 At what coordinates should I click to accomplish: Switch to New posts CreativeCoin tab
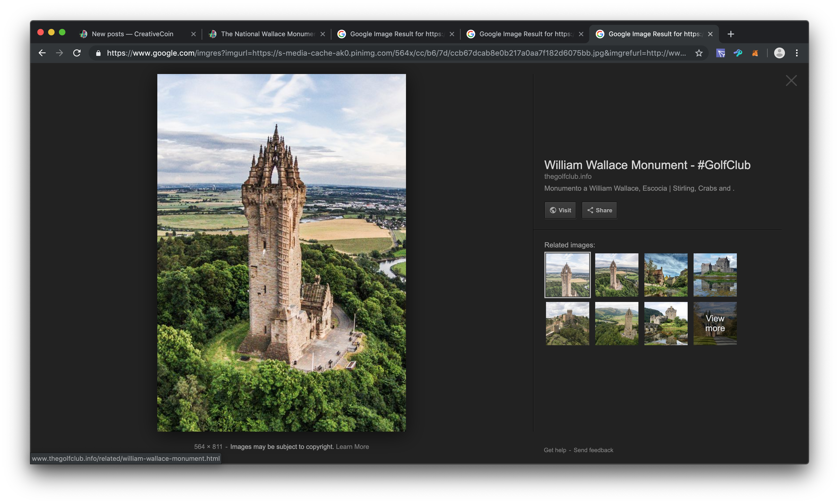click(132, 34)
